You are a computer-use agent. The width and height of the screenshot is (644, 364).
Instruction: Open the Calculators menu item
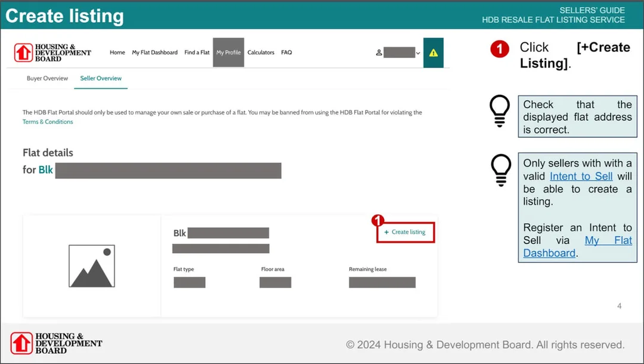[x=261, y=53]
